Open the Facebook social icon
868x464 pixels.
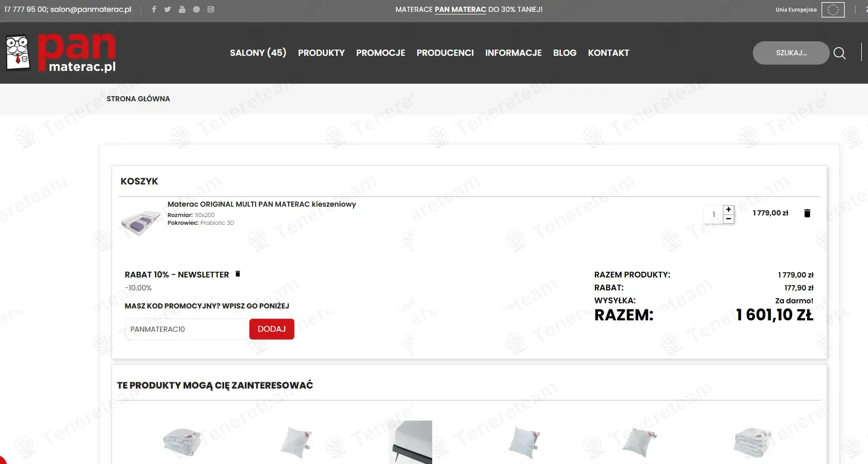[154, 9]
